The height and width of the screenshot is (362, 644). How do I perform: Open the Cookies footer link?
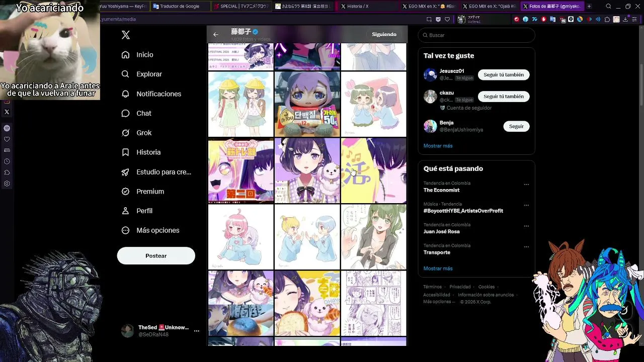point(487,287)
